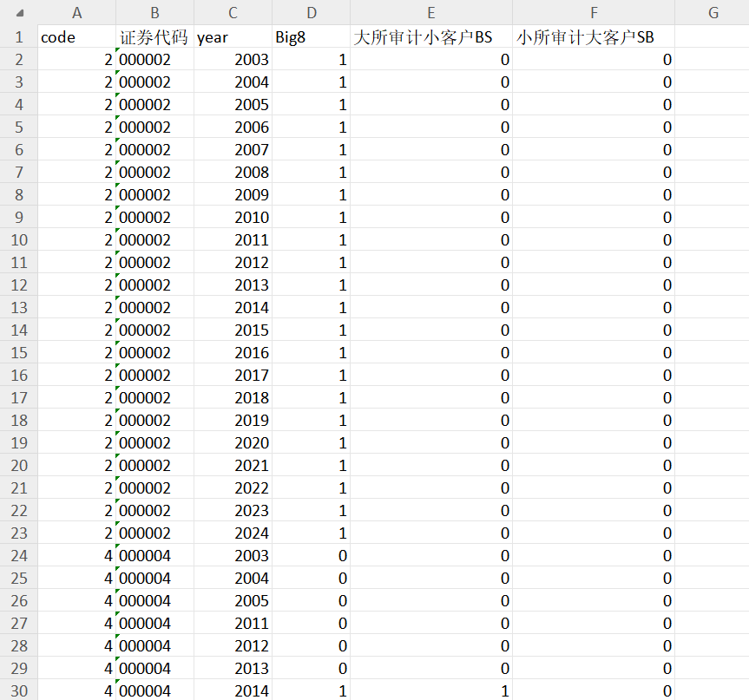
Task: Select row 23 header
Action: (19, 533)
